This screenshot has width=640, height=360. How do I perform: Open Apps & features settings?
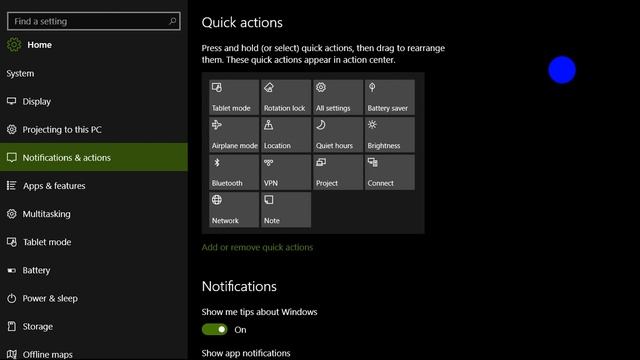93,186
